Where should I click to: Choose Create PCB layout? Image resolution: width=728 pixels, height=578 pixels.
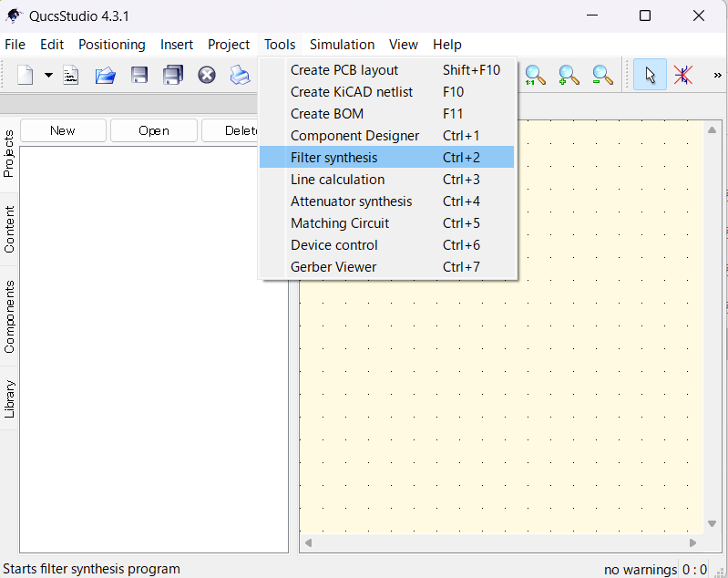pyautogui.click(x=386, y=70)
